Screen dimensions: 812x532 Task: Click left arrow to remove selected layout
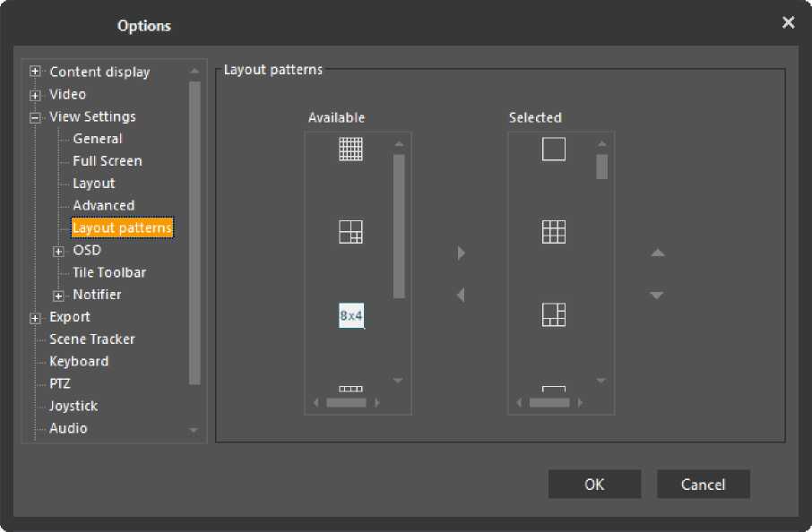[461, 295]
